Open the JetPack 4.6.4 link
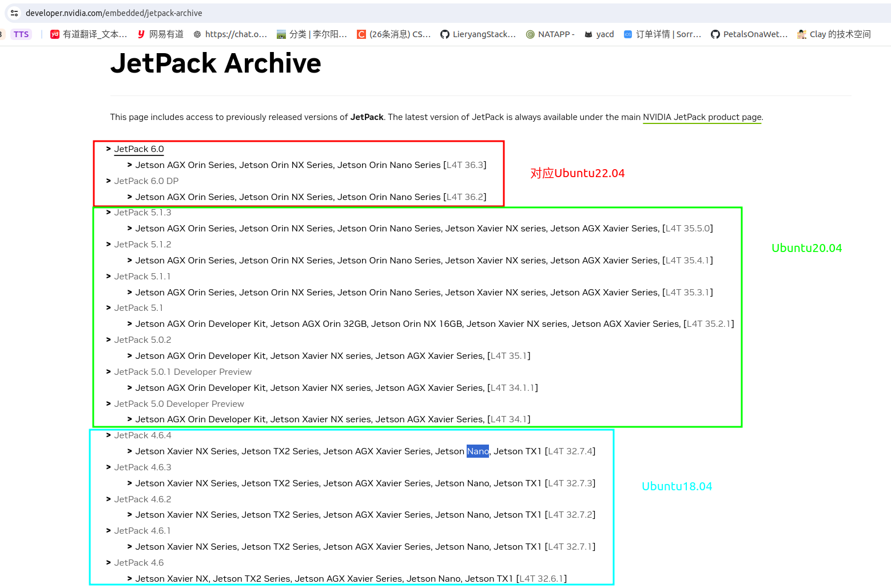Image resolution: width=891 pixels, height=588 pixels. click(142, 435)
